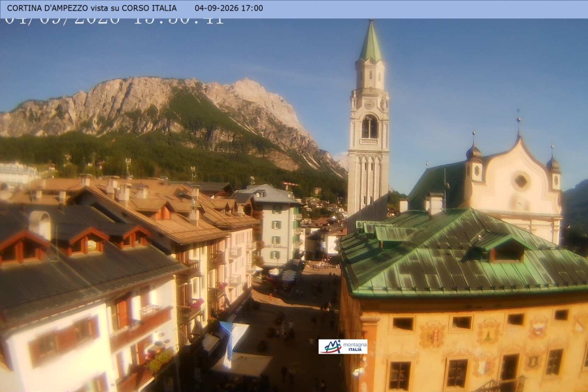Click the red flowers on the wooden balcony
The image size is (588, 392).
[x=197, y=303]
